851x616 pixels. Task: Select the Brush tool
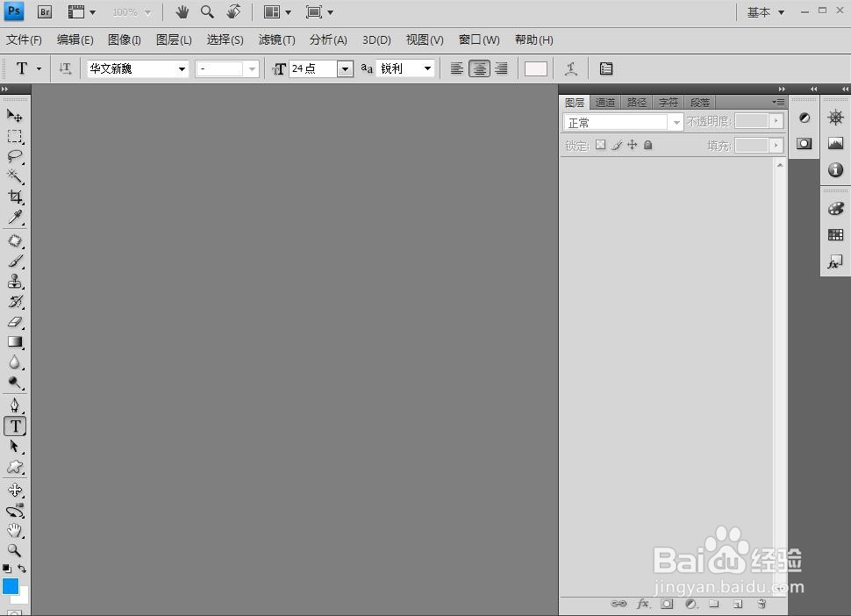[x=15, y=261]
